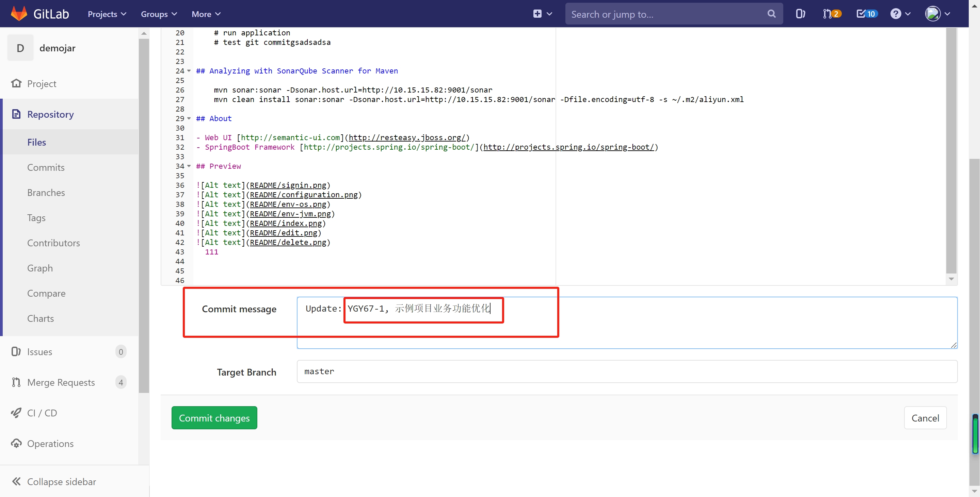This screenshot has width=980, height=497.
Task: Open the Projects dropdown menu
Action: [x=107, y=14]
